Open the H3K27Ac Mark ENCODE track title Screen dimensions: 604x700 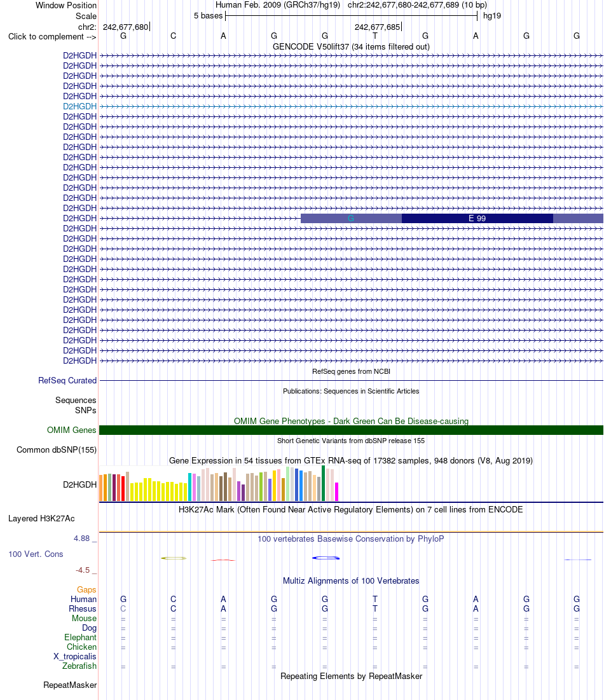[x=351, y=509]
